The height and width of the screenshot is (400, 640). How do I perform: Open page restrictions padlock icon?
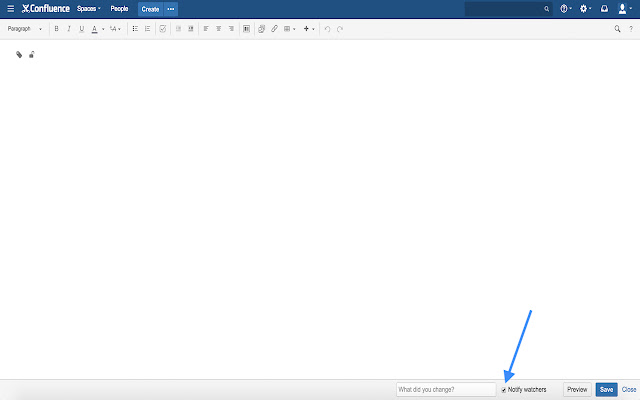click(32, 54)
